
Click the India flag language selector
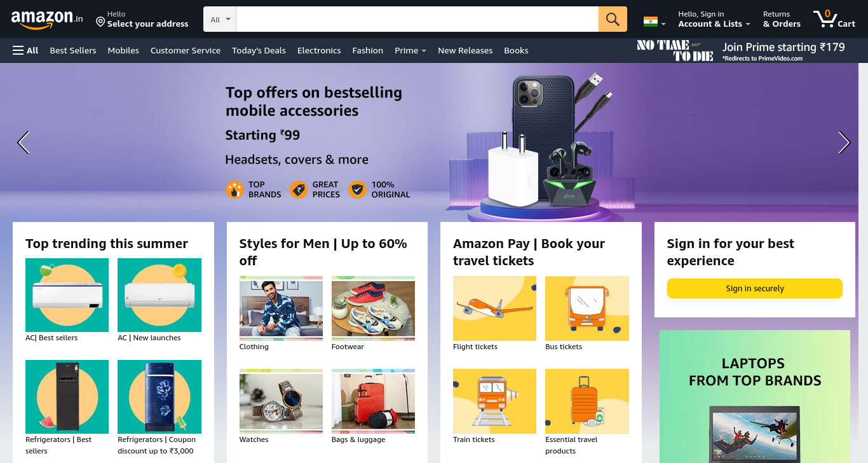point(654,22)
